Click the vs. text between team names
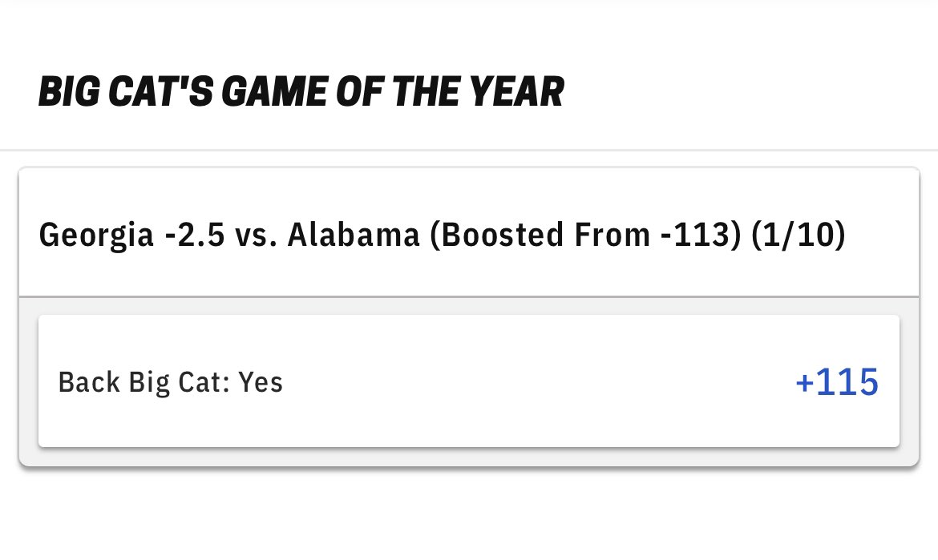The width and height of the screenshot is (938, 560). point(256,235)
